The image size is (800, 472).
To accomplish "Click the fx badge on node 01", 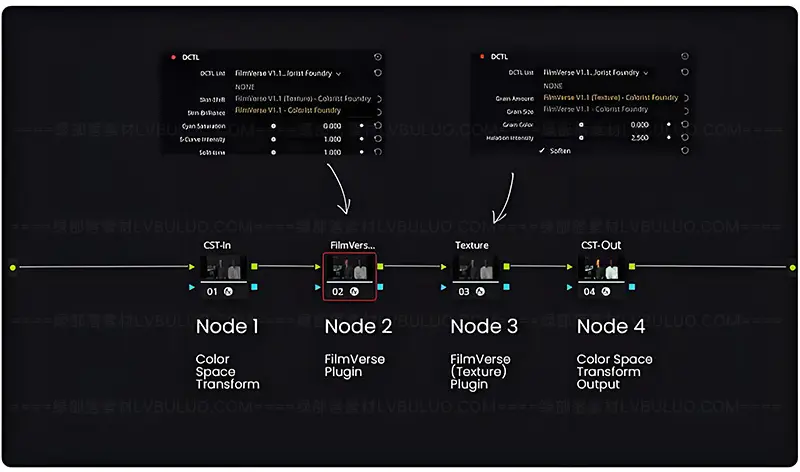I will click(228, 291).
